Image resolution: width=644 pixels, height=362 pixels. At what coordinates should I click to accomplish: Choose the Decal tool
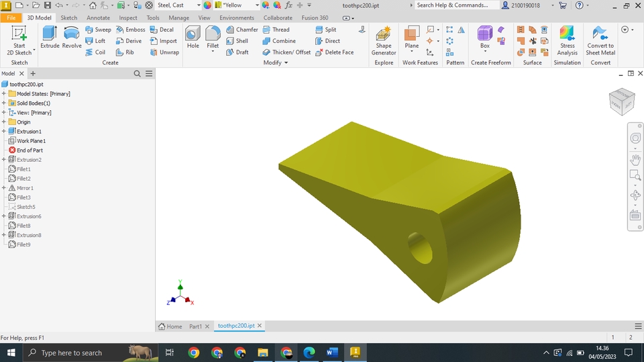[162, 30]
